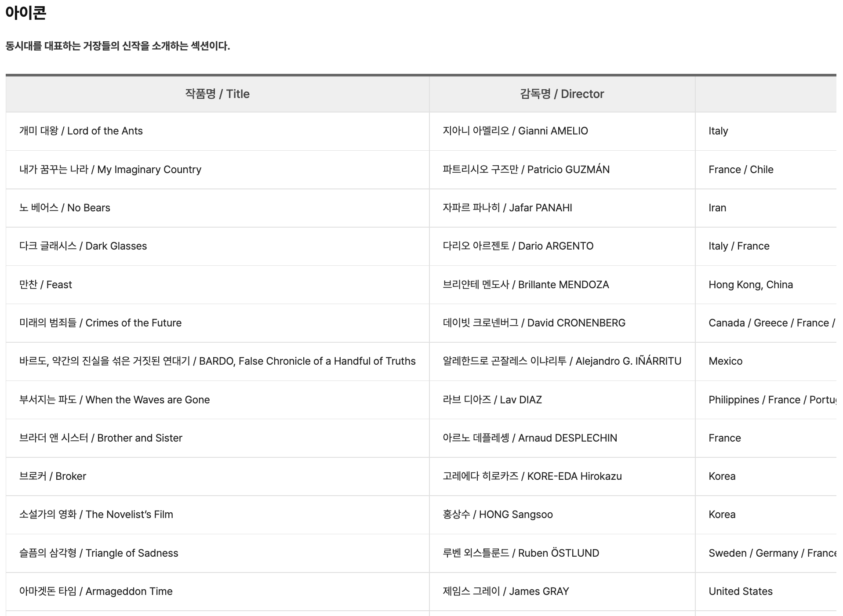Select the title '개미 대왕 / Lord of the Ants'
The image size is (843, 616).
tap(81, 131)
